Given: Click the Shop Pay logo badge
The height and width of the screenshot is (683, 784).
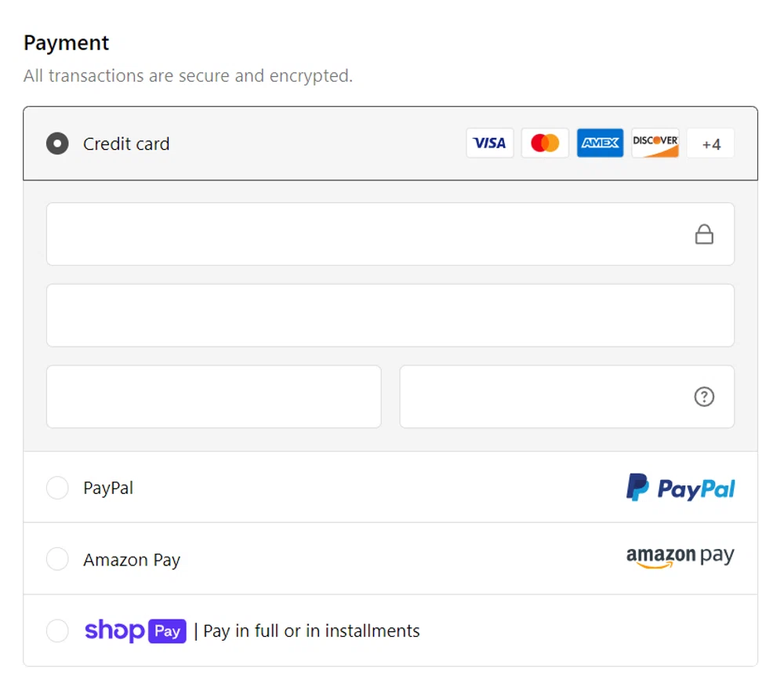Looking at the screenshot, I should pyautogui.click(x=136, y=630).
